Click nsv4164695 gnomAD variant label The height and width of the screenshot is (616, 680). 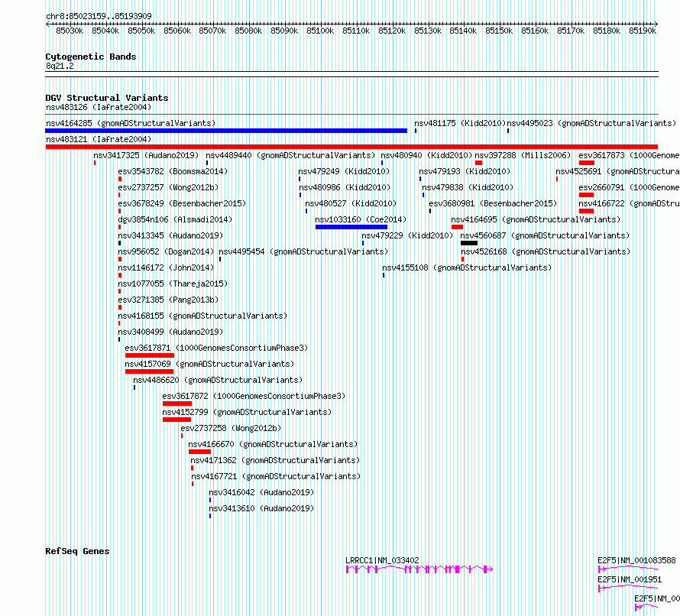536,219
